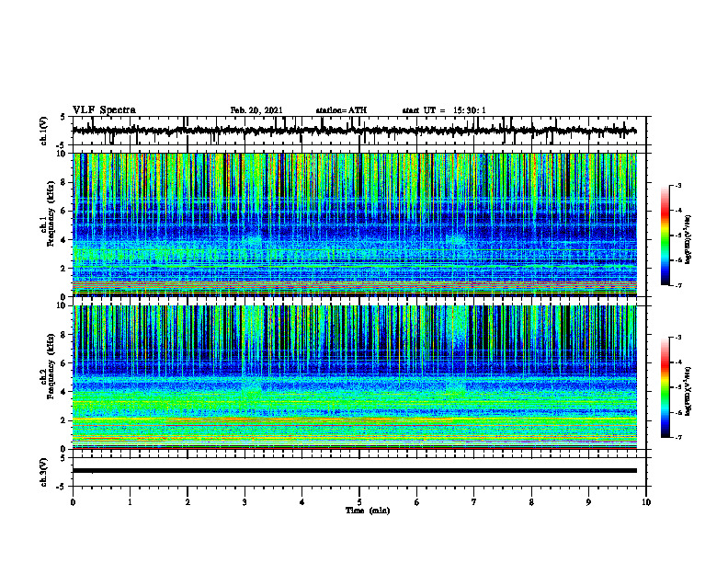Click the "5" tick on ch.3(V) axis
This screenshot has width=728, height=563.
(63, 458)
